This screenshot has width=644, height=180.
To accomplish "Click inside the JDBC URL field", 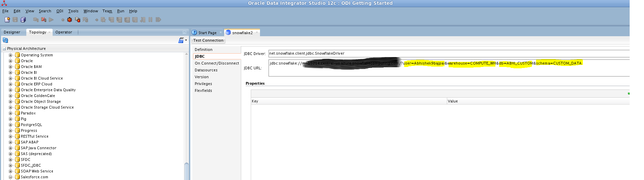I will (449, 68).
